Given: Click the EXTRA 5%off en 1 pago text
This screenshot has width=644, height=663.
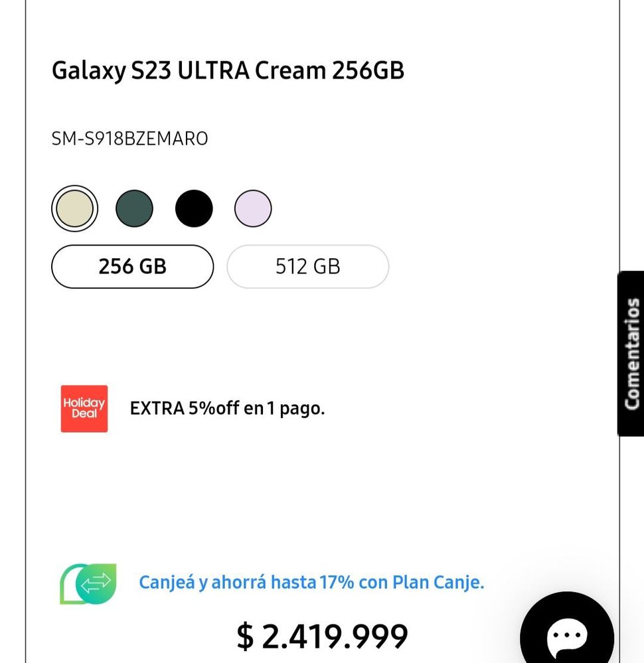Looking at the screenshot, I should [x=227, y=408].
